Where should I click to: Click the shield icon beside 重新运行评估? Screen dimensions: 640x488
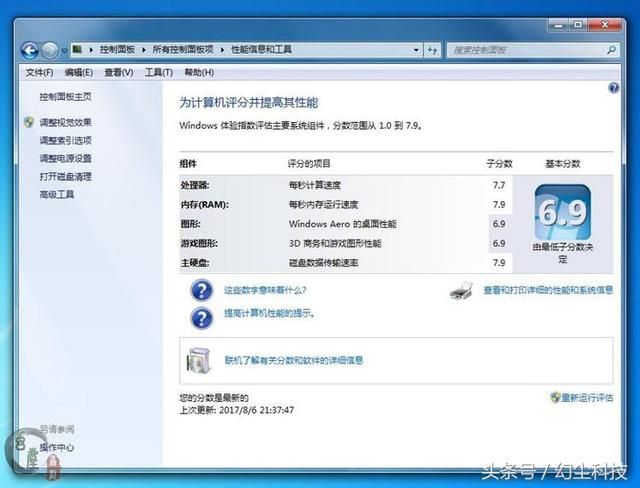click(x=555, y=397)
